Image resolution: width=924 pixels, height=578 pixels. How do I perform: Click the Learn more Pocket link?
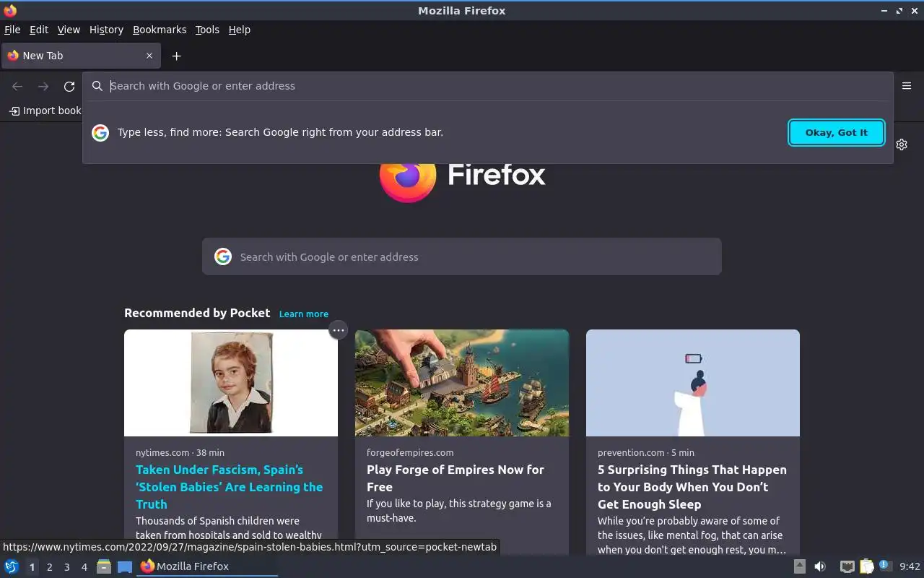(304, 314)
